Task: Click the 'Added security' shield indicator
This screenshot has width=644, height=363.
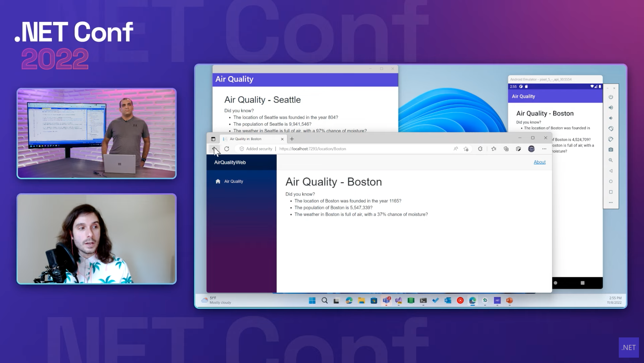Action: click(256, 149)
